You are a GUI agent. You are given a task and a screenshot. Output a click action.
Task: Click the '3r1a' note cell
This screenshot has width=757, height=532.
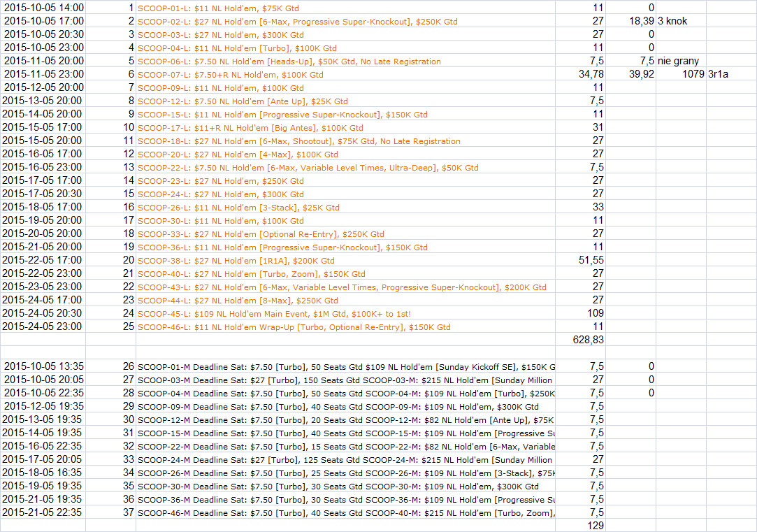731,74
